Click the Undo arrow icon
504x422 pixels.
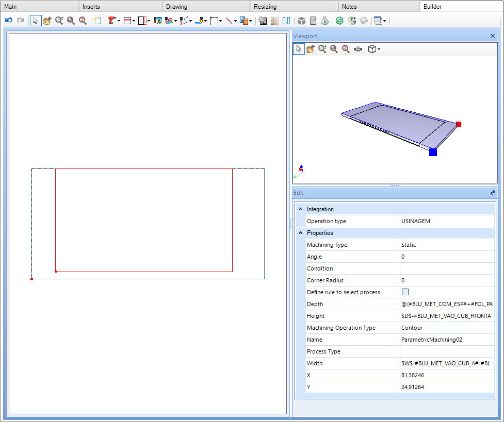[9, 21]
